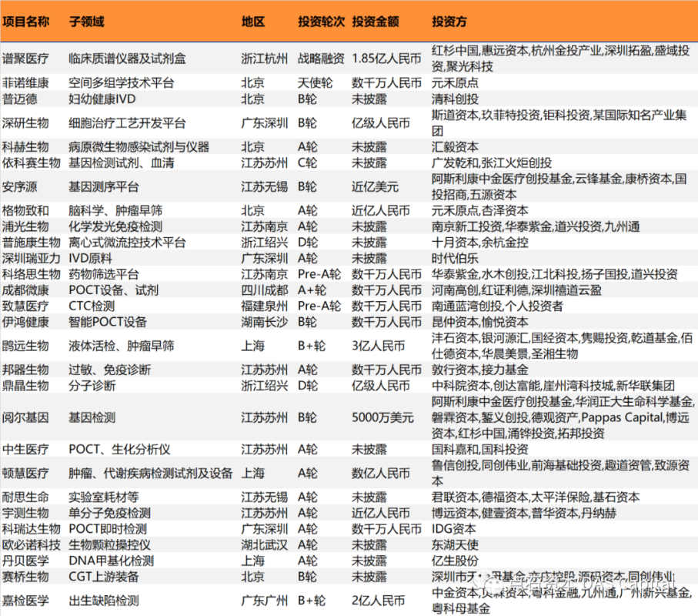The height and width of the screenshot is (616, 698).
Task: Select the 实验室耗材等 cell
Action: point(104,497)
